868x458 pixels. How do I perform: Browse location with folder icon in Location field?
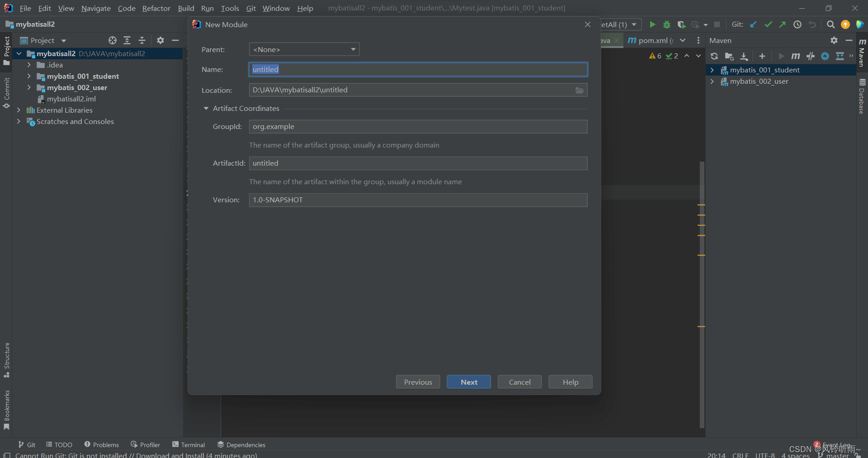coord(580,90)
